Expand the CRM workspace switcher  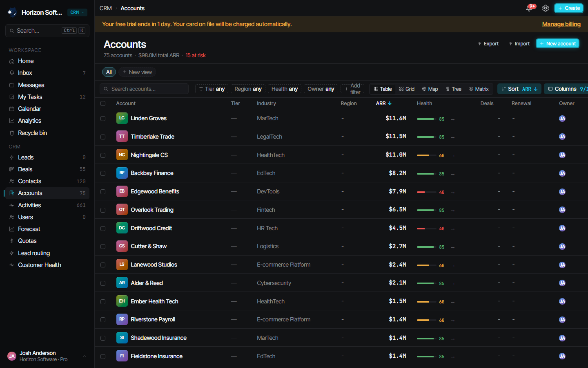(x=77, y=12)
